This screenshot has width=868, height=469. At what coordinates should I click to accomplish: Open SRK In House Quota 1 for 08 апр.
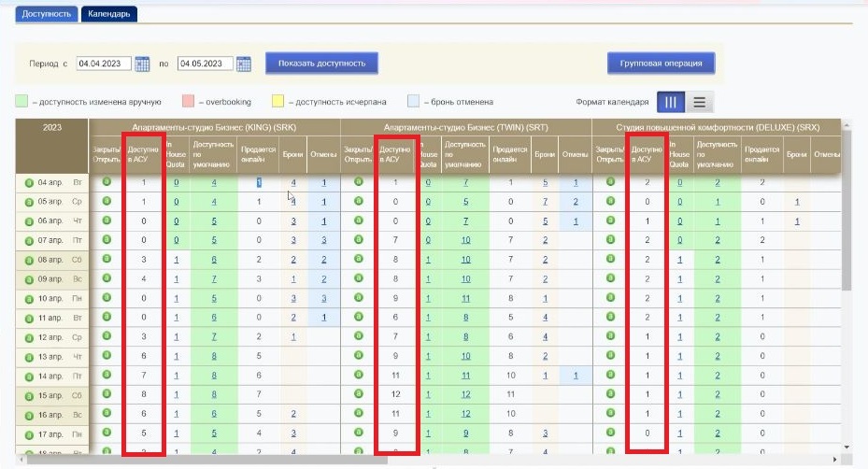click(177, 260)
